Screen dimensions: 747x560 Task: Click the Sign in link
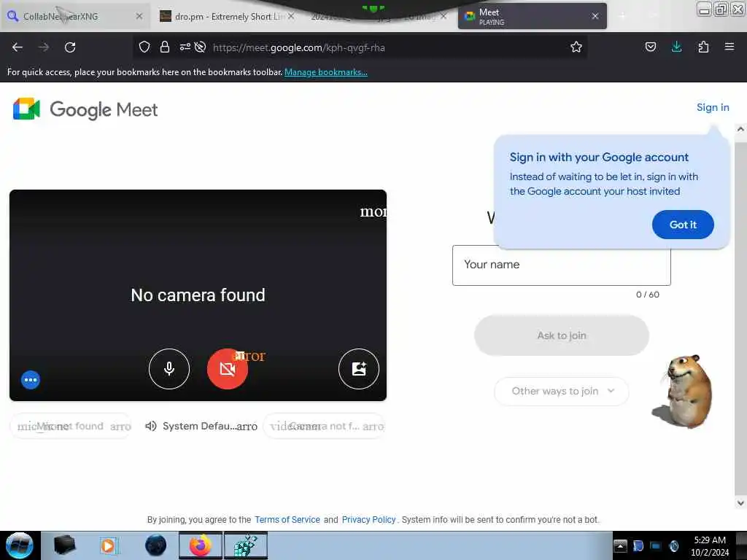coord(713,107)
